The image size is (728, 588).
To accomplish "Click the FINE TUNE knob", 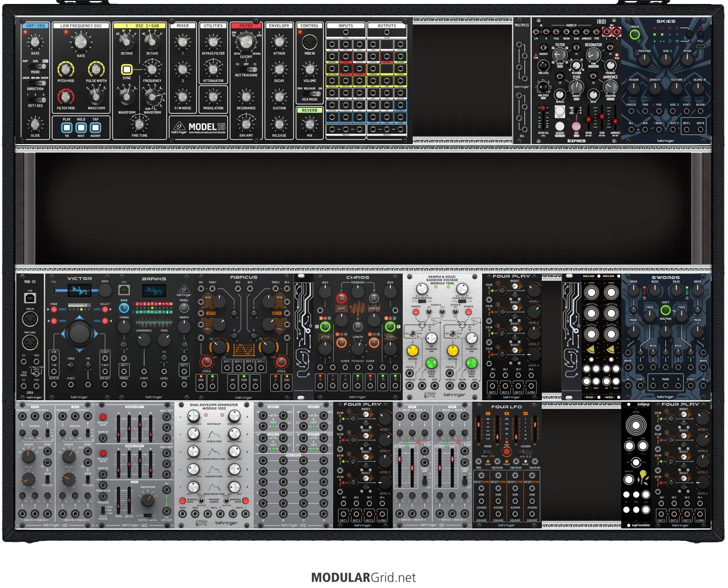I will tap(140, 125).
